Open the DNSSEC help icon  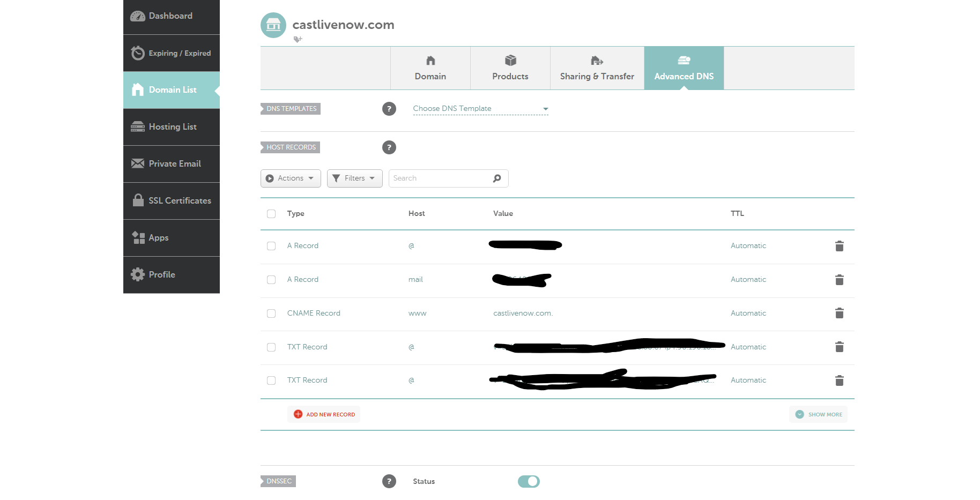(389, 481)
